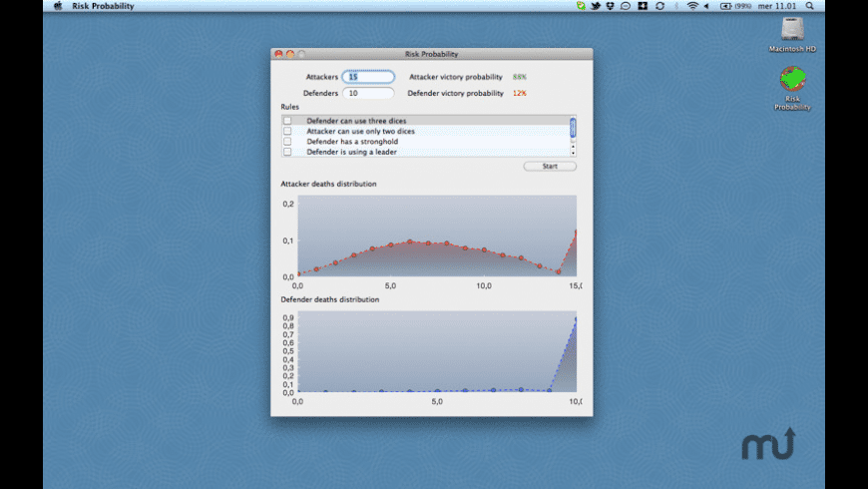
Task: Click the Rules list scrollbar down arrow
Action: point(573,152)
